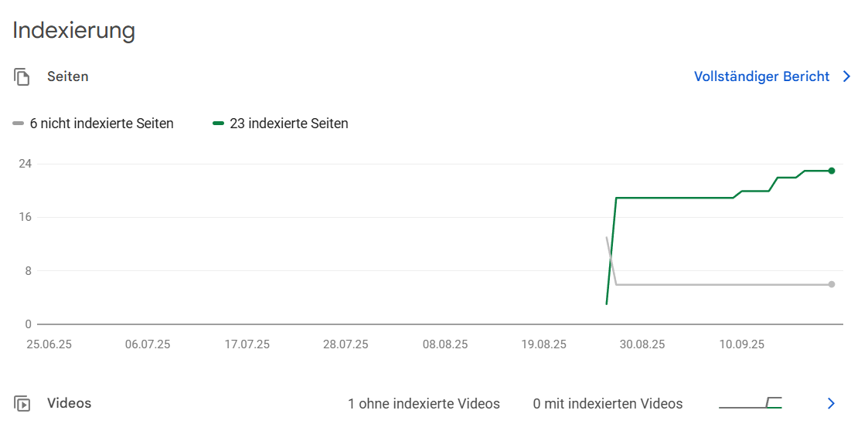Click the Videos section icon

22,403
